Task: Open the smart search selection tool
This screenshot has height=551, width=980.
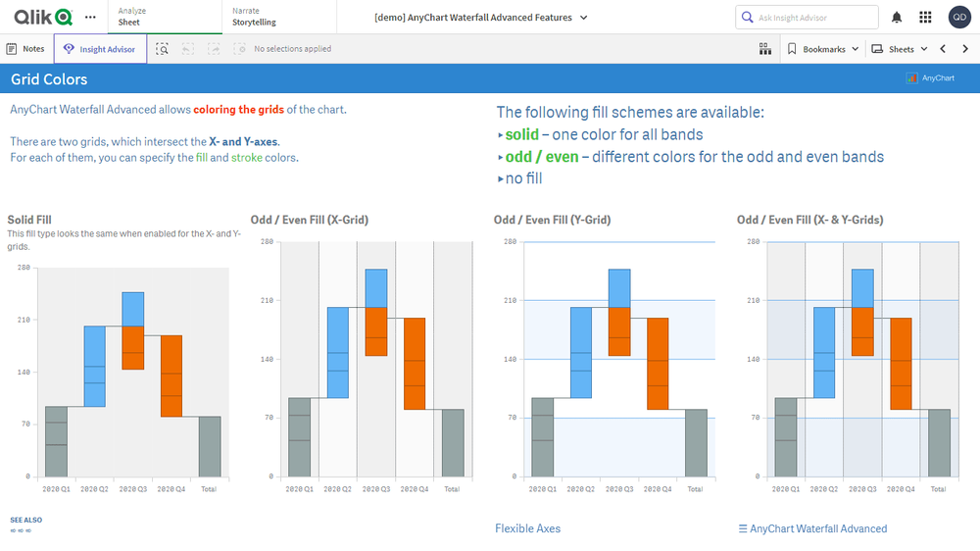Action: [163, 49]
